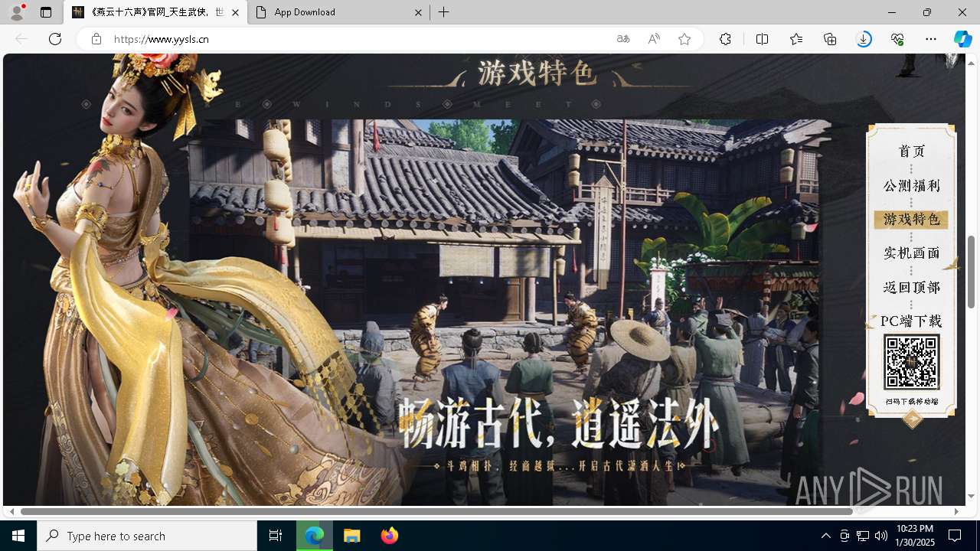Select 游戏特色 in side navigation
Screen dimensions: 980x551
click(x=911, y=220)
